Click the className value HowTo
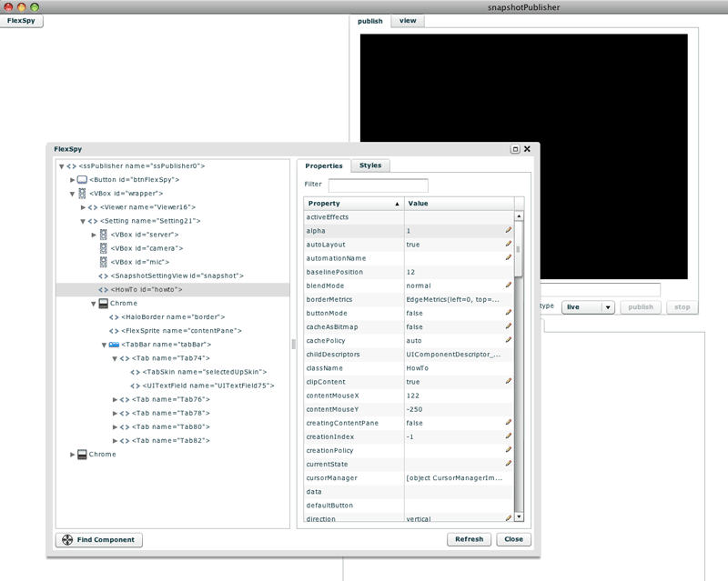728x581 pixels. (x=418, y=368)
